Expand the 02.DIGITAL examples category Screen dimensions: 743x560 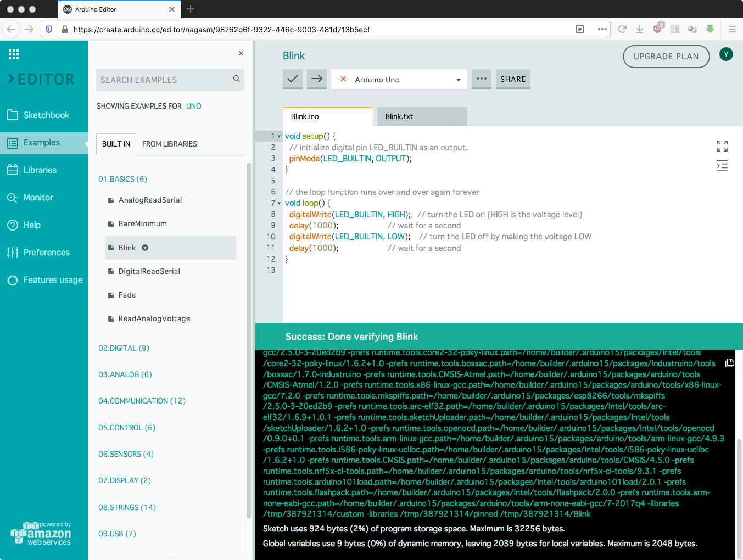124,348
